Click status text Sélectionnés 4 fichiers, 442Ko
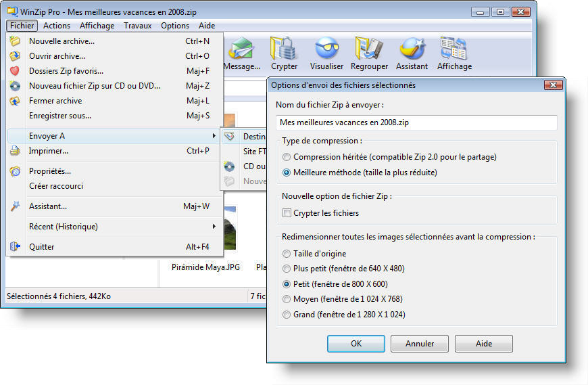The image size is (588, 385). coord(59,296)
